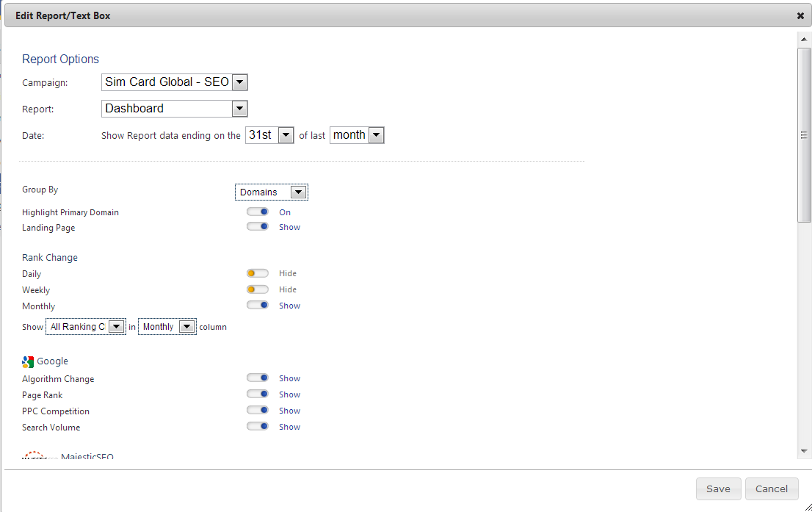Click the vertical scrollbar thumb
The width and height of the screenshot is (812, 512).
tap(804, 135)
